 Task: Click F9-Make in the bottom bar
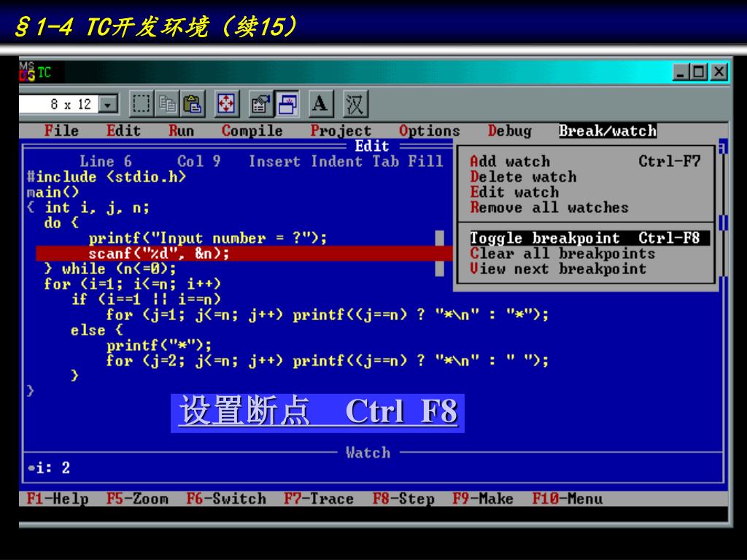[483, 499]
